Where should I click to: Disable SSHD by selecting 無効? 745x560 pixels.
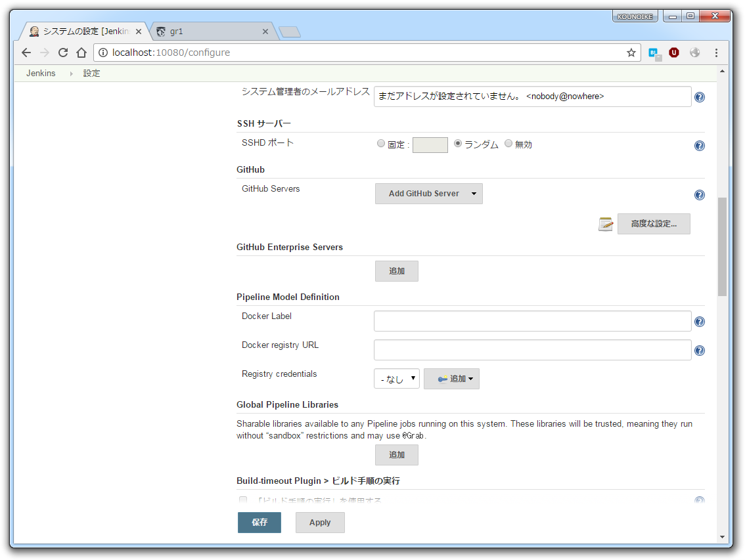(x=508, y=143)
